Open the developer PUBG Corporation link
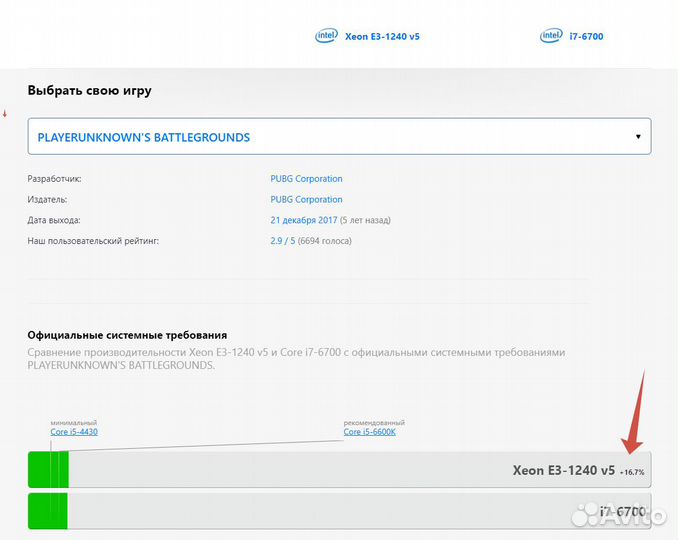Image resolution: width=678 pixels, height=540 pixels. tap(306, 179)
